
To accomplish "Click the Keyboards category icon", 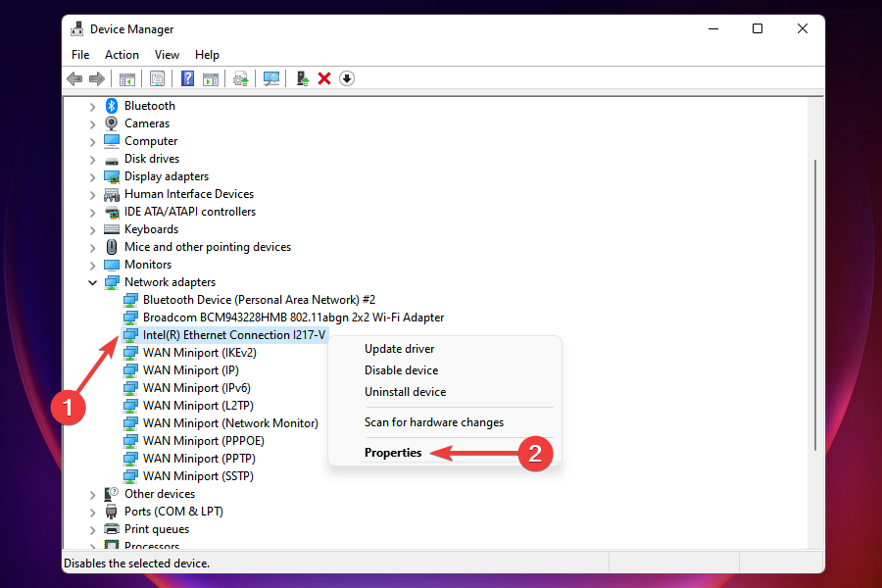I will click(x=112, y=229).
